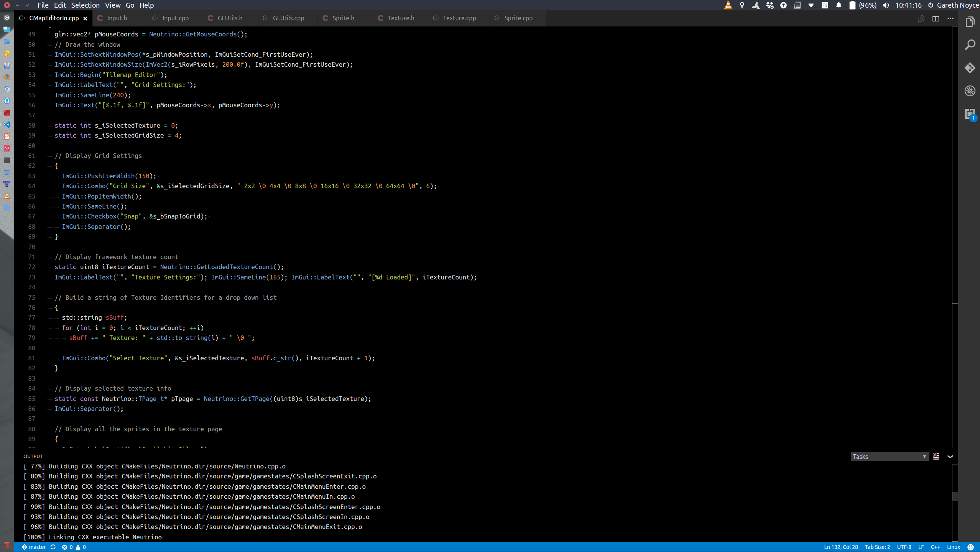Open the editor More Actions ellipsis menu
Viewport: 980px width, 552px height.
click(x=950, y=18)
